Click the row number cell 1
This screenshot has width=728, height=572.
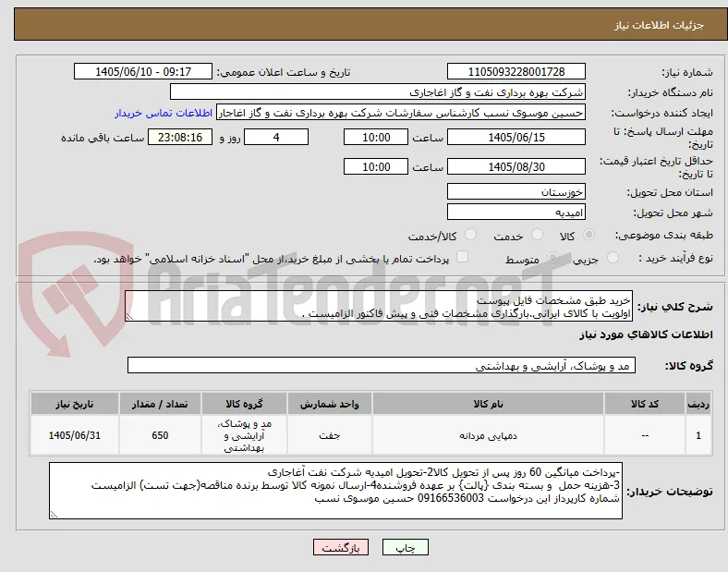click(x=698, y=435)
